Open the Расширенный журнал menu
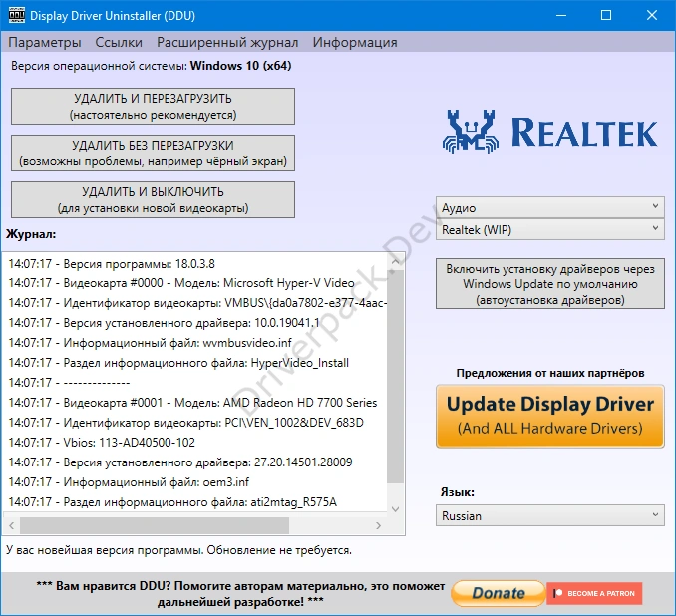This screenshot has height=616, width=676. click(x=227, y=42)
